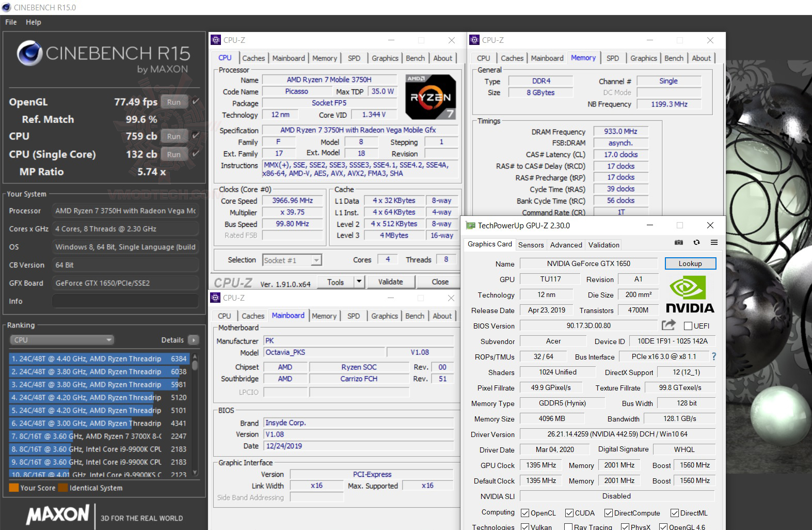Screen dimensions: 812x530
Task: Click the GPU-Z refresh icon
Action: click(x=696, y=242)
